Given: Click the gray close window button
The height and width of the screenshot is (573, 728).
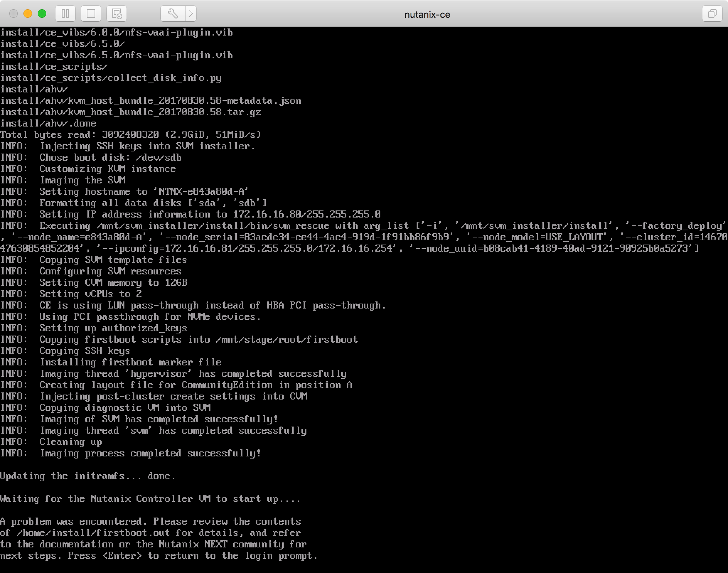Looking at the screenshot, I should 14,14.
